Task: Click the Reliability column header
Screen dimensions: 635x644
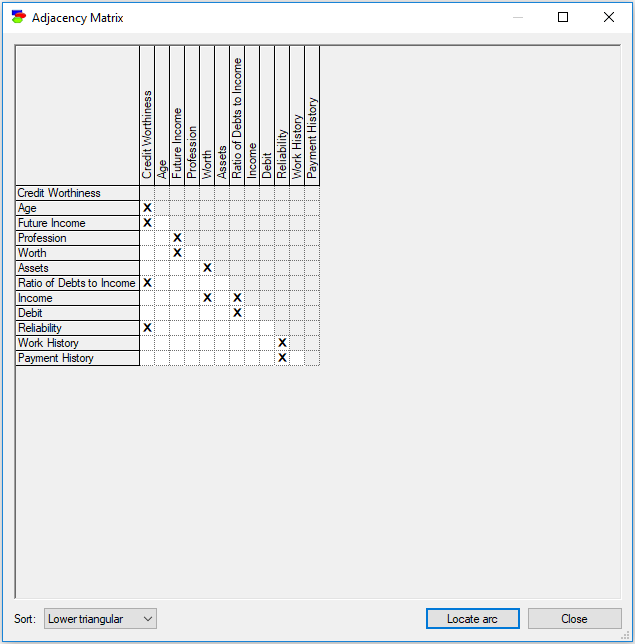Action: tap(282, 115)
